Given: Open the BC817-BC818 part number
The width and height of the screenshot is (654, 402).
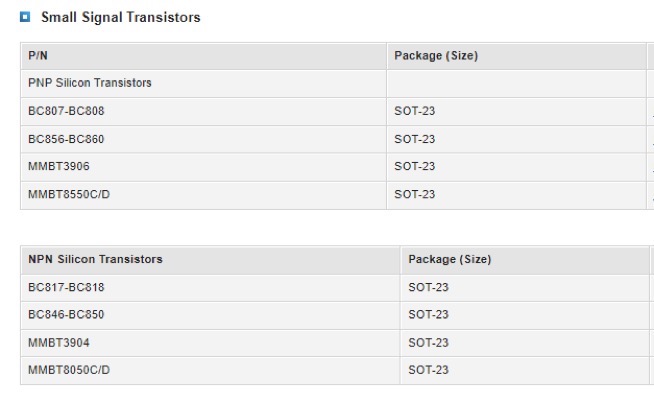Looking at the screenshot, I should coord(66,287).
